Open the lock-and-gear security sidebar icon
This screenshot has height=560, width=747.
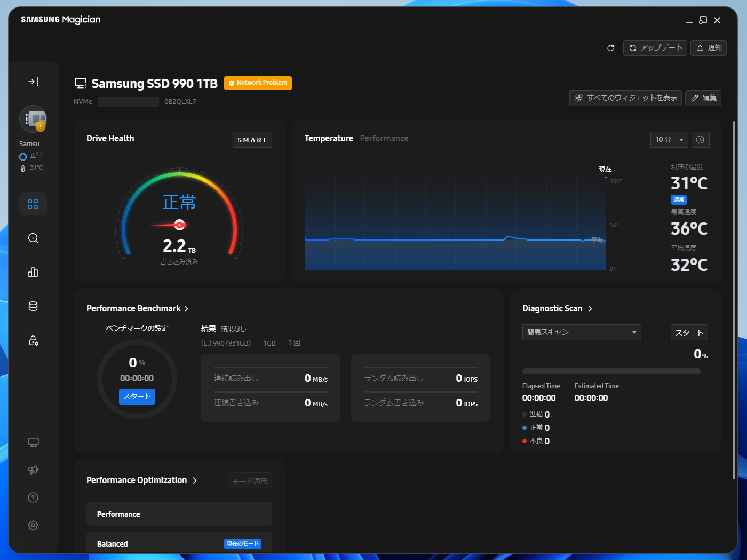point(33,340)
